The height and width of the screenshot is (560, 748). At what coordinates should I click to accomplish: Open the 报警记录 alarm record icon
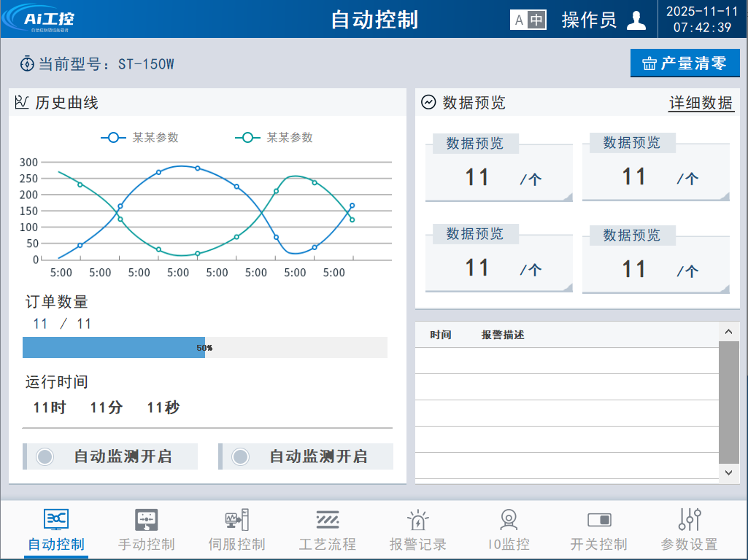point(417,520)
